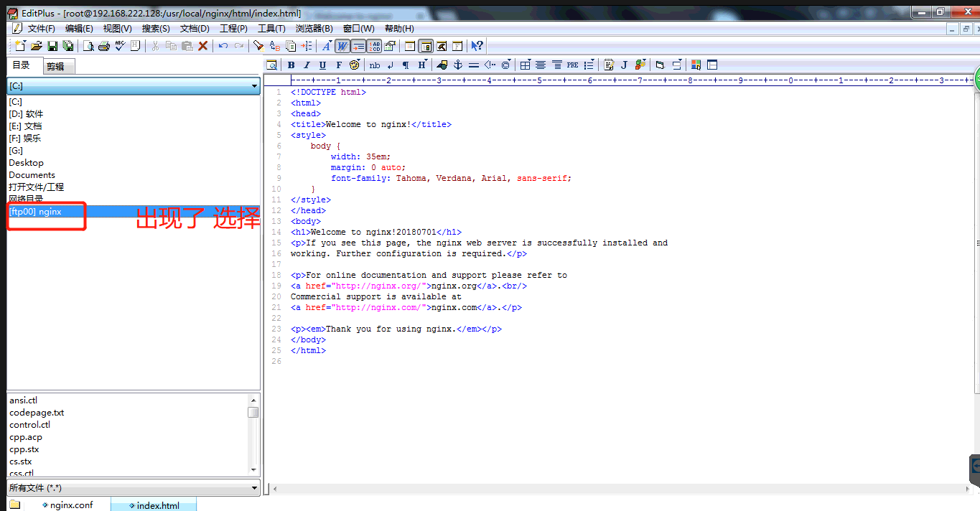This screenshot has width=980, height=511.
Task: Click the Open file folder icon
Action: (x=37, y=46)
